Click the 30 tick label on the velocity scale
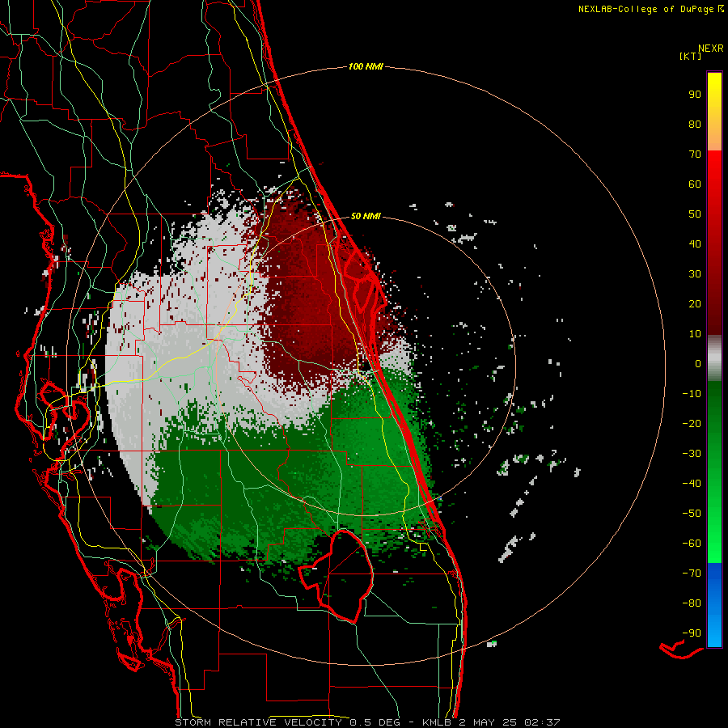Screen dimensions: 728x728 click(x=695, y=274)
